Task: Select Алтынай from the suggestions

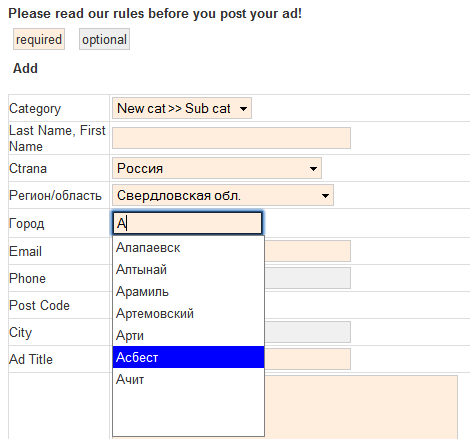Action: point(188,270)
